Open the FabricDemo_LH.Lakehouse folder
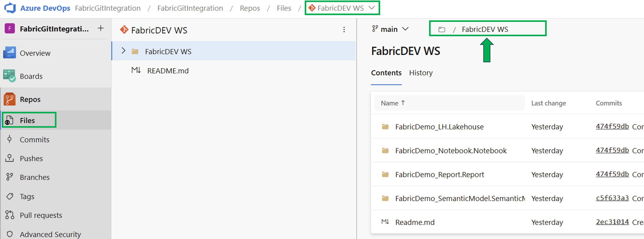Image resolution: width=644 pixels, height=239 pixels. (x=439, y=127)
